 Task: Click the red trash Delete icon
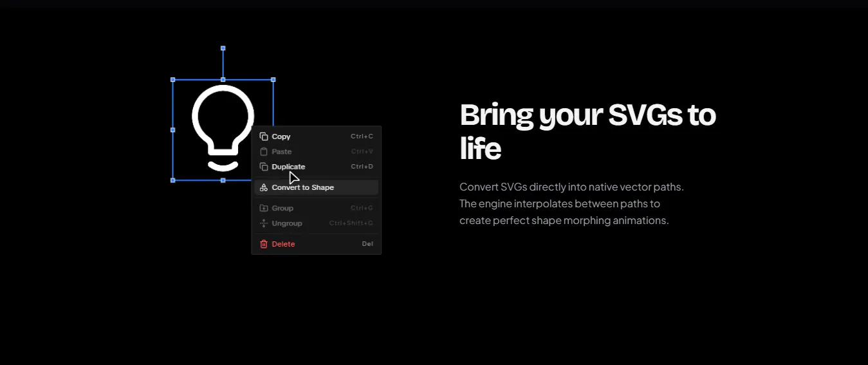(264, 244)
